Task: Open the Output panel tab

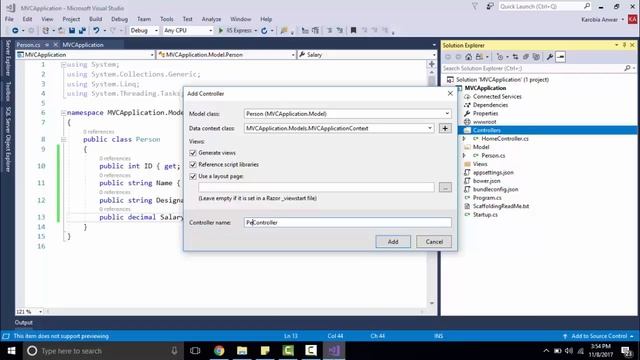Action: tap(24, 322)
